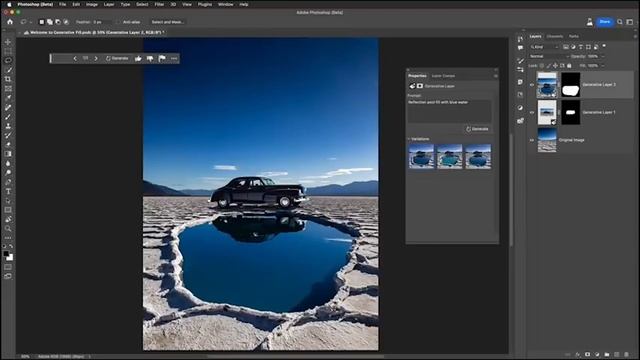Select the Gradient tool
The image size is (640, 360).
point(8,154)
